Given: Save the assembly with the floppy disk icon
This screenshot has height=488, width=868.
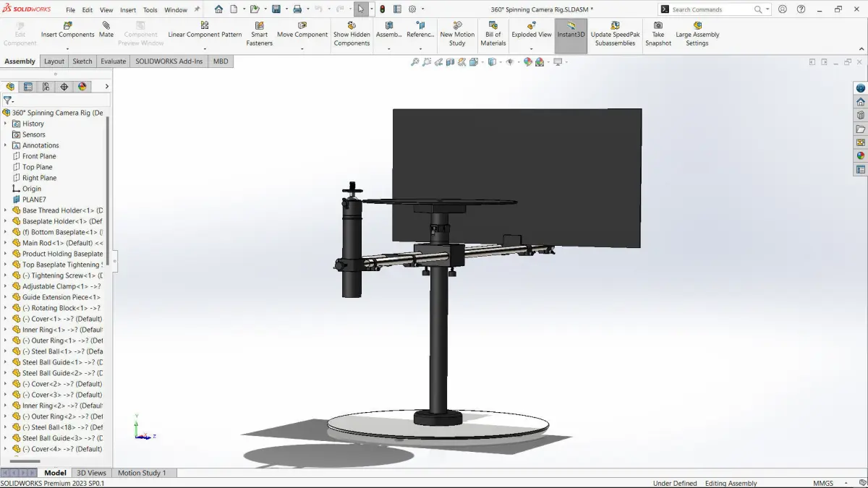Looking at the screenshot, I should 276,9.
